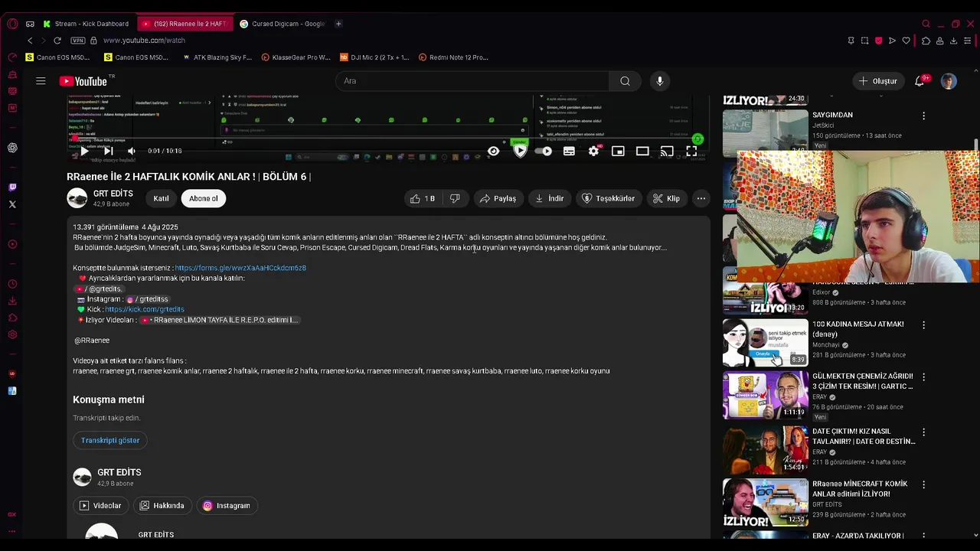Reload the page
This screenshot has height=551, width=980.
pos(57,41)
